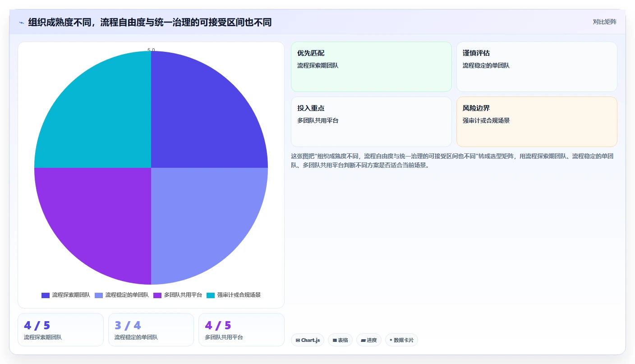Viewport: 635px width, 364px height.
Task: Click the 4 / 5 多团队共用平台 stat card
Action: (241, 330)
